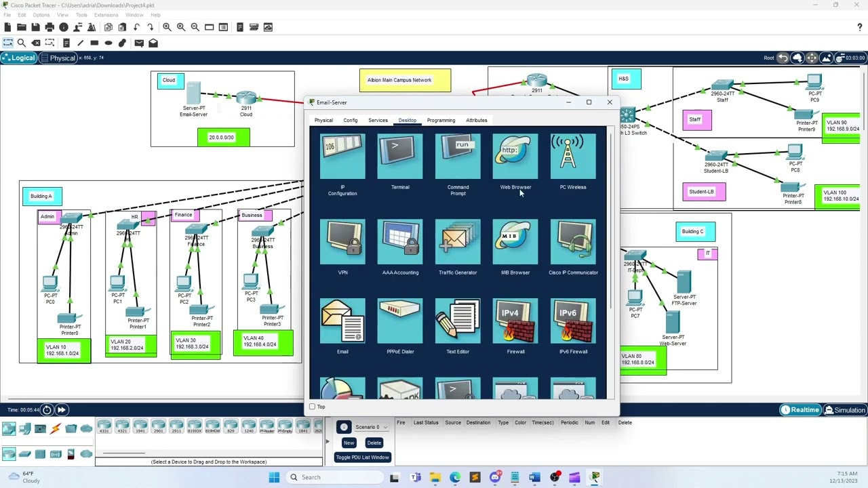Click the Zoom Out toolbar icon
The width and height of the screenshot is (868, 488).
tap(195, 27)
